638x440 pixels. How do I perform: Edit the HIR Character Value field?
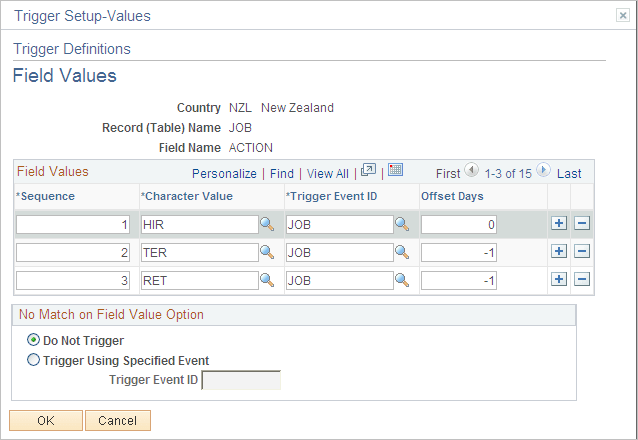click(x=200, y=225)
